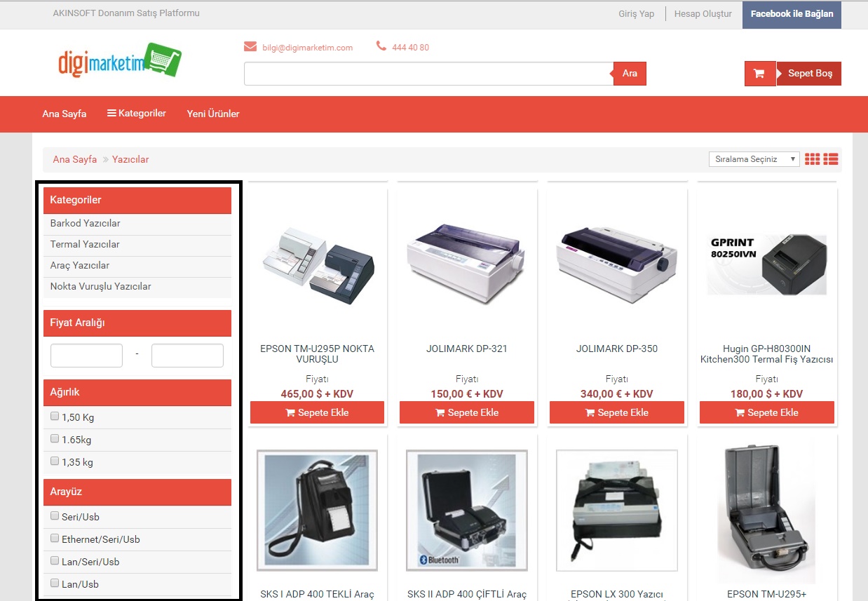
Task: Click the phone icon beside 444 40 80
Action: point(381,46)
